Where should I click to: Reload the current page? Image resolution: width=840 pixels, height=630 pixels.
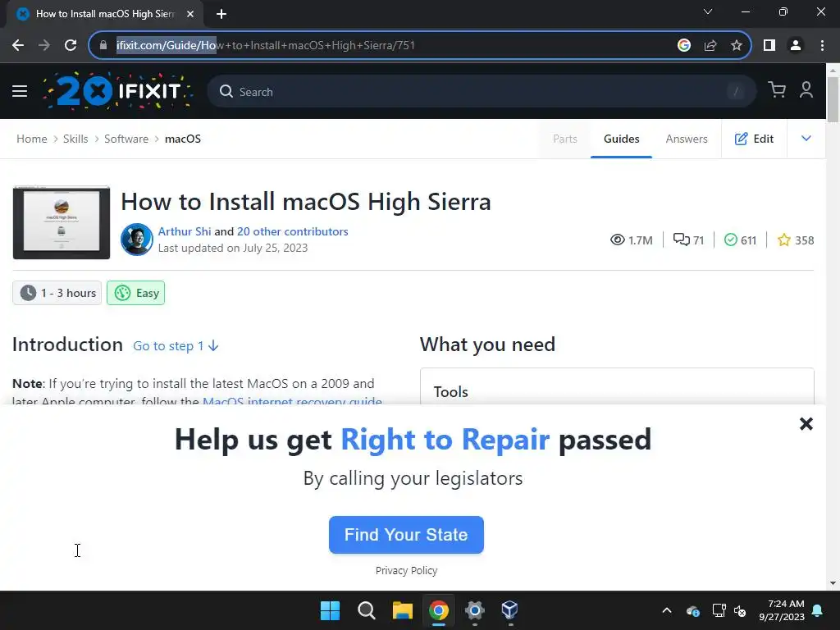click(71, 46)
